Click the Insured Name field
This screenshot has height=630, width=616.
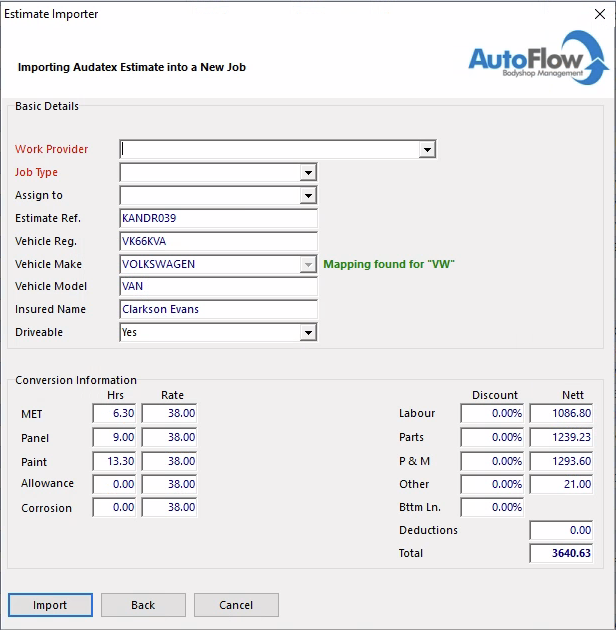point(218,310)
